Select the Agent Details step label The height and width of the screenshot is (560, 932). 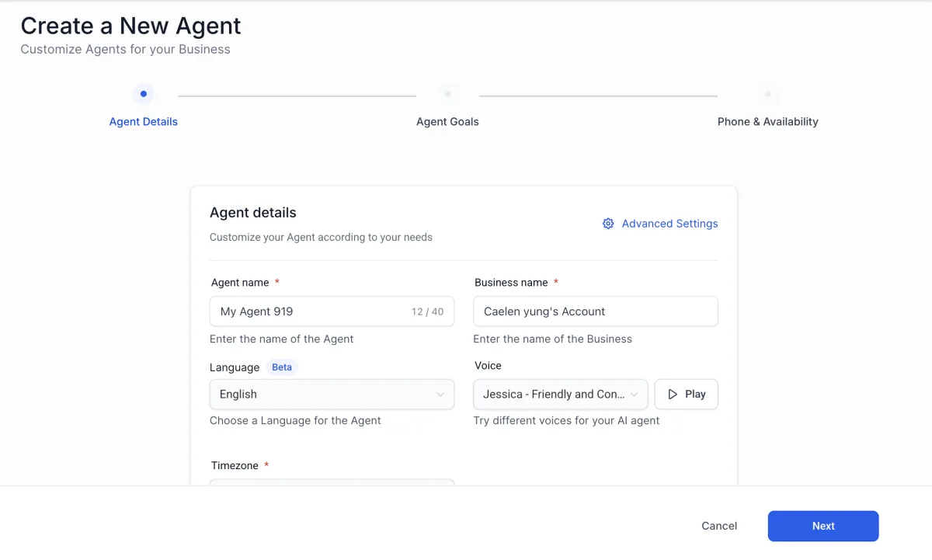(x=144, y=122)
